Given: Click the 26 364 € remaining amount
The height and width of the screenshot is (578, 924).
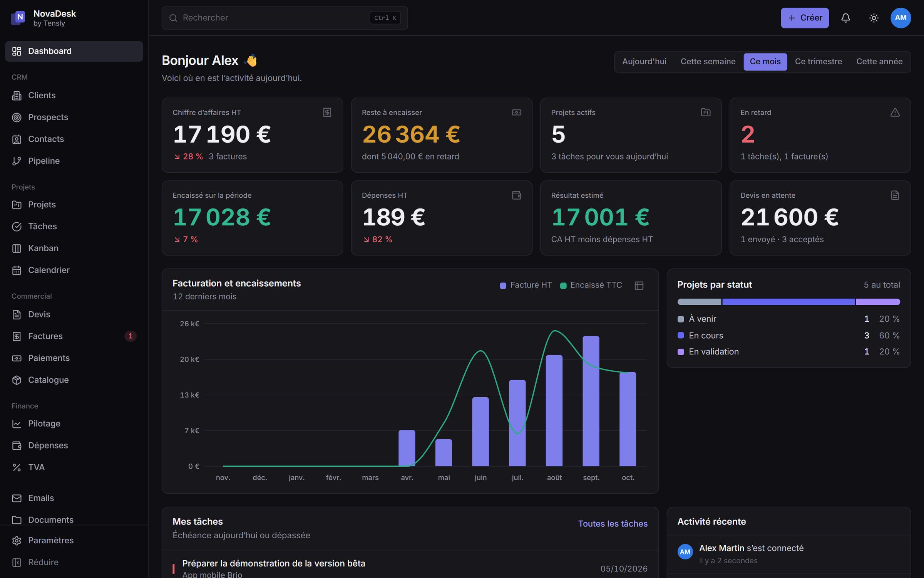Looking at the screenshot, I should coord(411,134).
